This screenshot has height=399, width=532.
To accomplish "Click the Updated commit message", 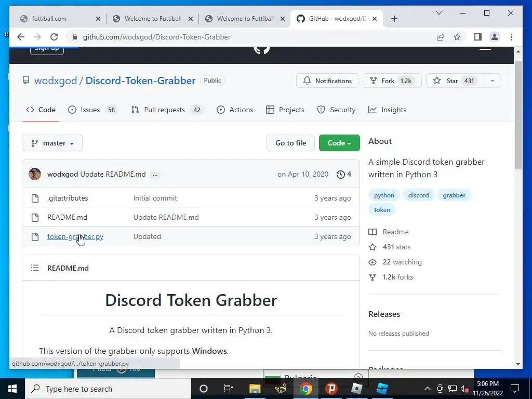I will (x=147, y=237).
